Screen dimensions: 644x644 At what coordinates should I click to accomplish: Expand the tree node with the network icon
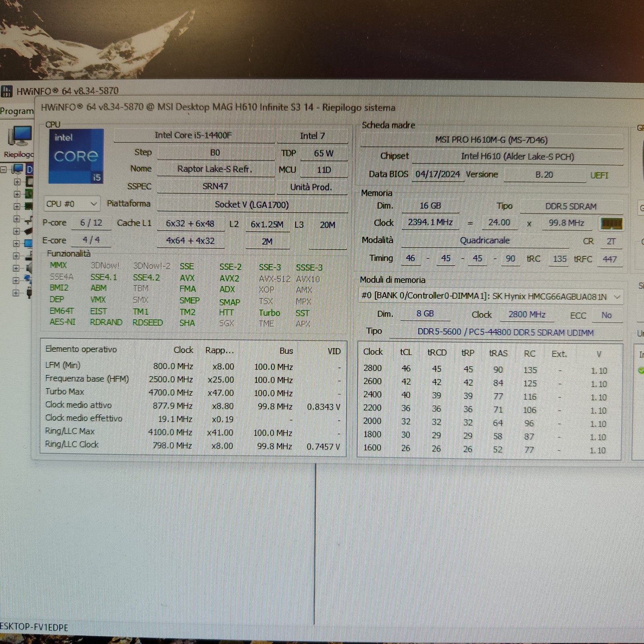(x=17, y=281)
